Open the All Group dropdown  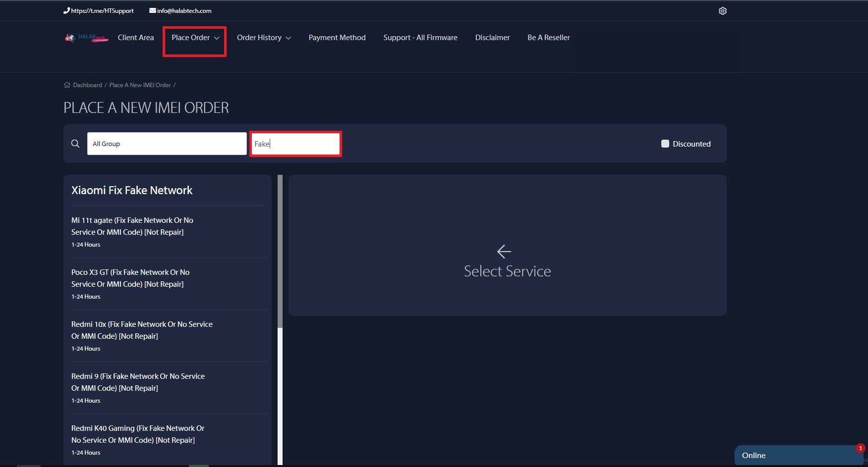(167, 144)
